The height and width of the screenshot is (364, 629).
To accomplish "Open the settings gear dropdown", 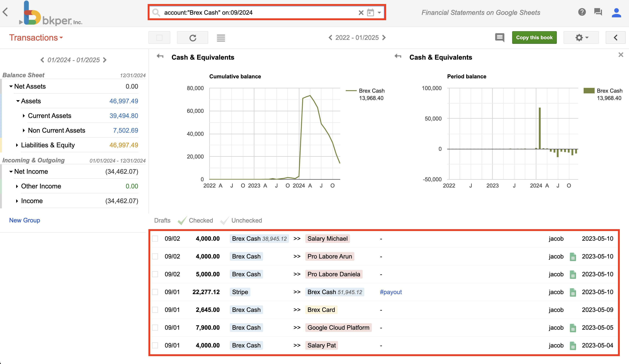I will [581, 38].
